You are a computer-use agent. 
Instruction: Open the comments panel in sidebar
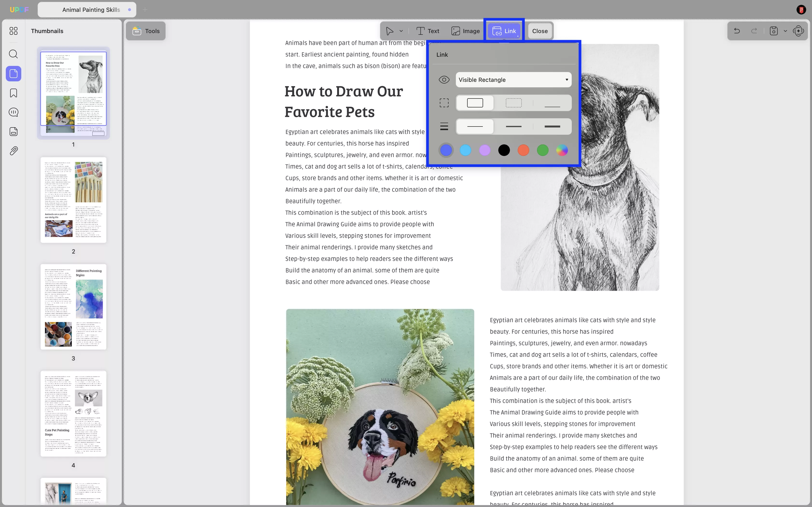pos(14,112)
